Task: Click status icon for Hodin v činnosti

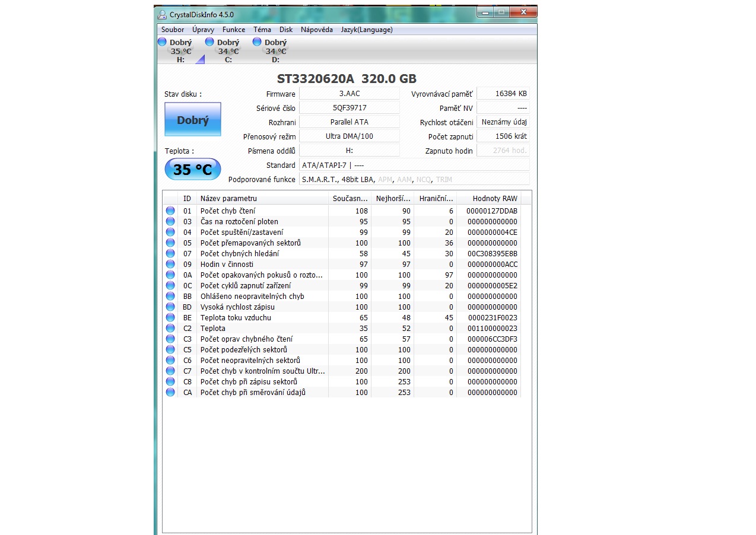Action: [x=170, y=264]
